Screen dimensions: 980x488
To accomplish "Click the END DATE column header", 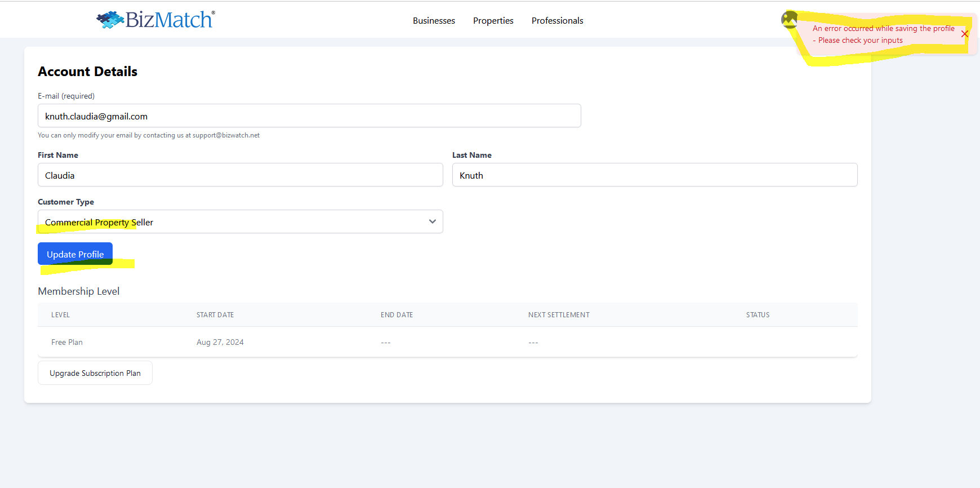I will pyautogui.click(x=397, y=315).
